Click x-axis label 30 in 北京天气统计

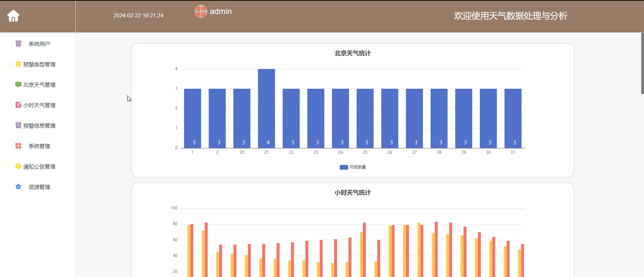click(488, 152)
